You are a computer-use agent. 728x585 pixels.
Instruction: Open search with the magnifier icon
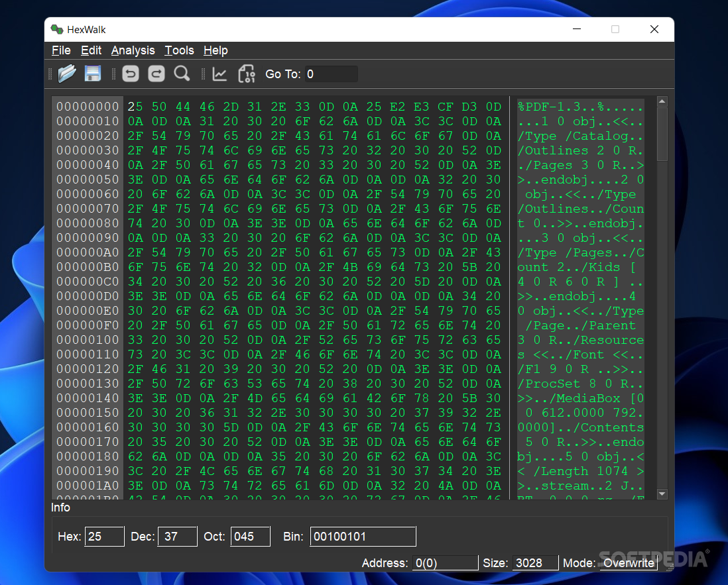182,74
